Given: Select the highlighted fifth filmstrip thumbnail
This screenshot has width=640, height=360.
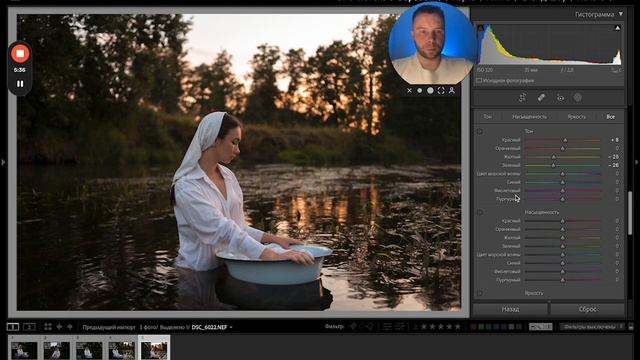Looking at the screenshot, I should pos(154,350).
